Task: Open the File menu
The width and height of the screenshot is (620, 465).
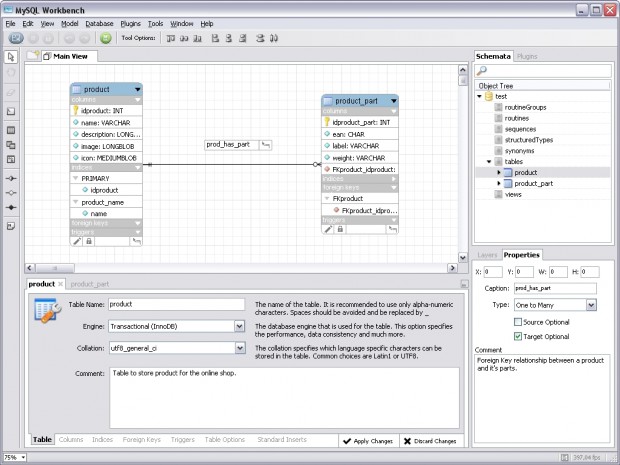Action: [x=10, y=24]
